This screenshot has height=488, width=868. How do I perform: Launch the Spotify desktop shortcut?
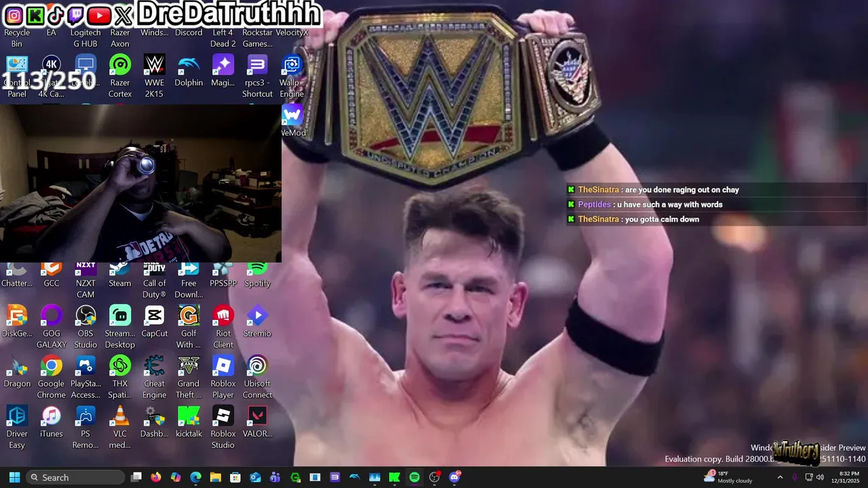257,274
